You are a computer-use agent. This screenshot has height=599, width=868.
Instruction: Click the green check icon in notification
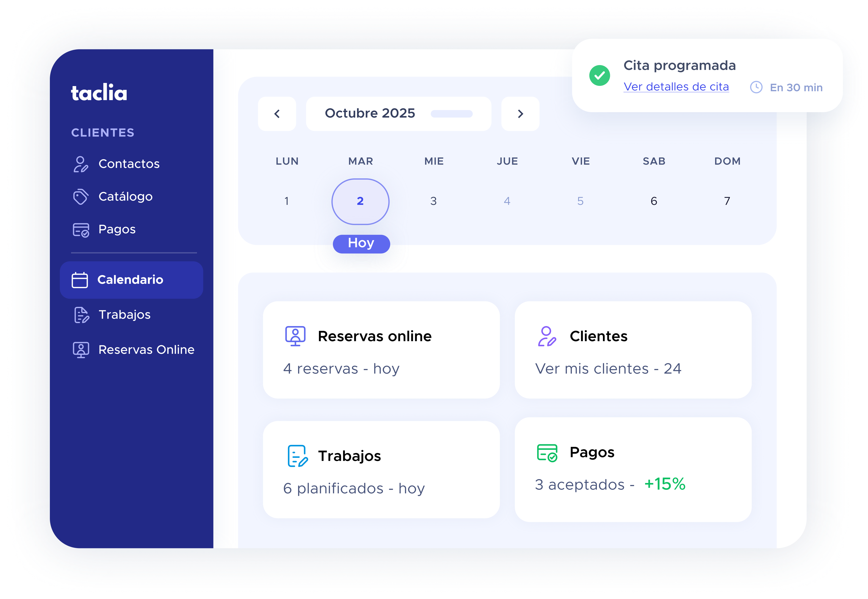(x=599, y=75)
